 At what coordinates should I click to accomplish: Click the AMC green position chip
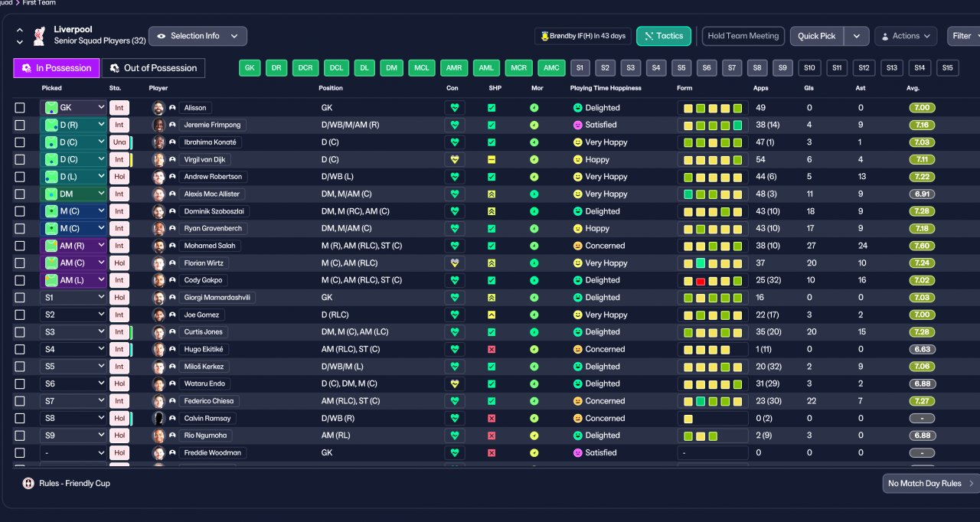(x=551, y=68)
